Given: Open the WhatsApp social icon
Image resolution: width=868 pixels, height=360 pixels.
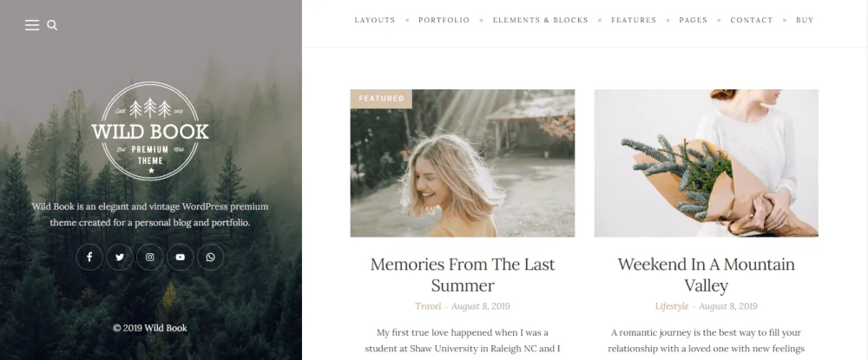Looking at the screenshot, I should (x=210, y=257).
